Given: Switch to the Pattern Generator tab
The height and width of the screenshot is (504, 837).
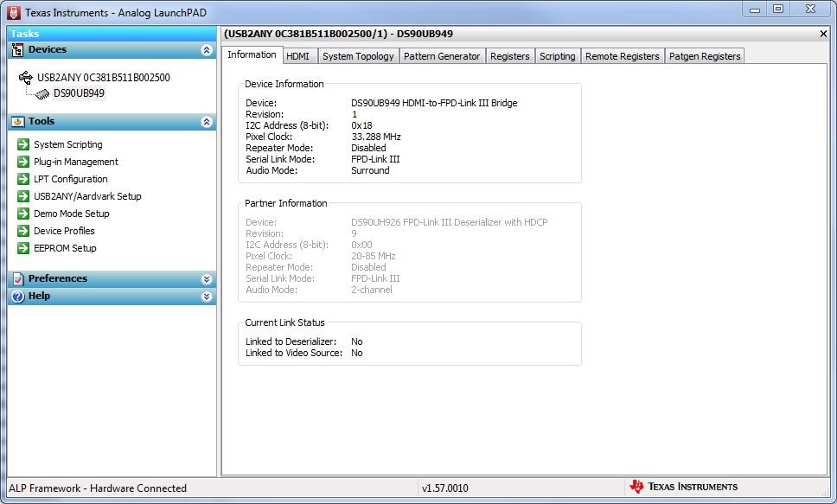Looking at the screenshot, I should (442, 56).
